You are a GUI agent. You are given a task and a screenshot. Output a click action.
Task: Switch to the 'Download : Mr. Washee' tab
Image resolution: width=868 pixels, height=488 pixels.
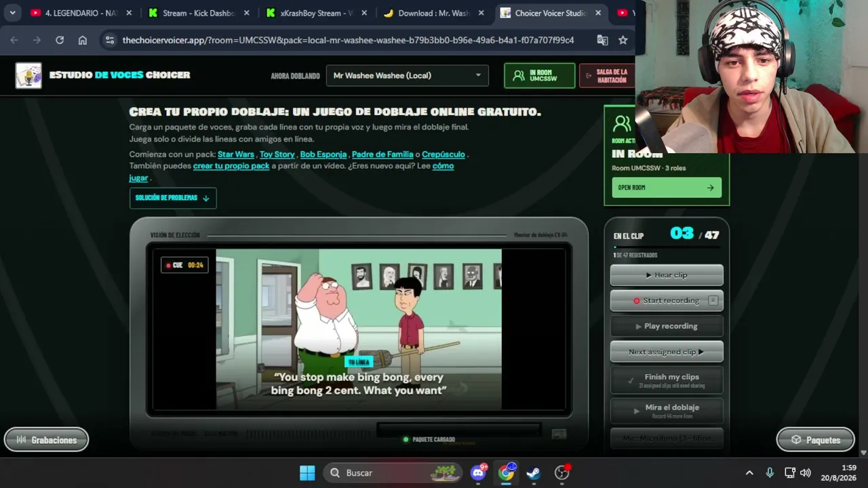coord(434,13)
